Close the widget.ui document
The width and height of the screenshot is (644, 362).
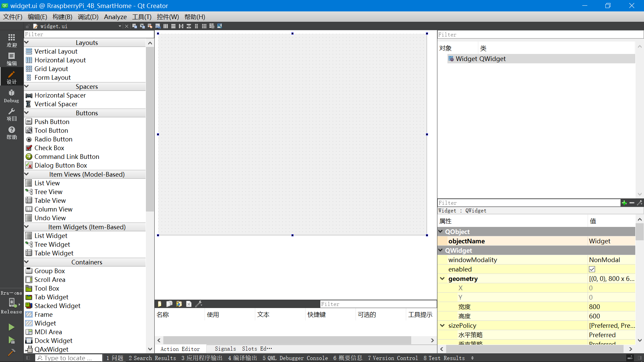click(126, 26)
